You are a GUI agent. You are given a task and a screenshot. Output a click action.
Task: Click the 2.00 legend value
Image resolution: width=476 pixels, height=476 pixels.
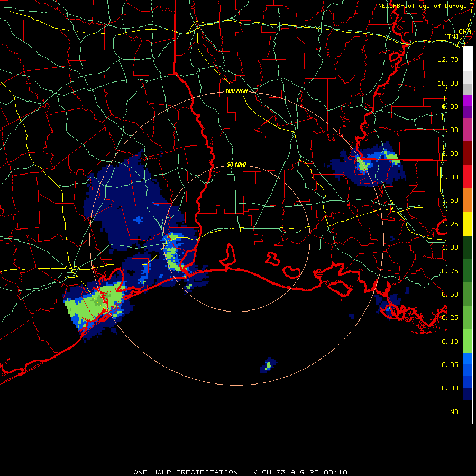click(450, 177)
